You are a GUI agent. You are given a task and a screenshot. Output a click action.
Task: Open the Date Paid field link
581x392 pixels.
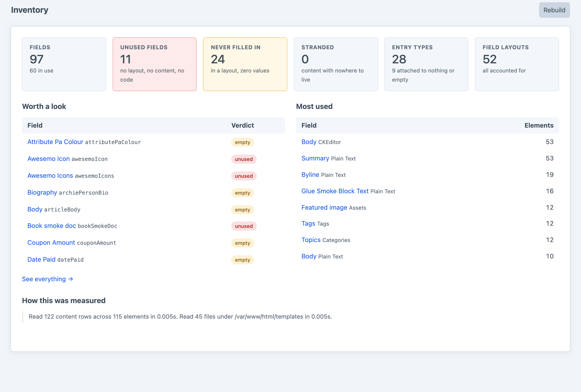click(41, 259)
